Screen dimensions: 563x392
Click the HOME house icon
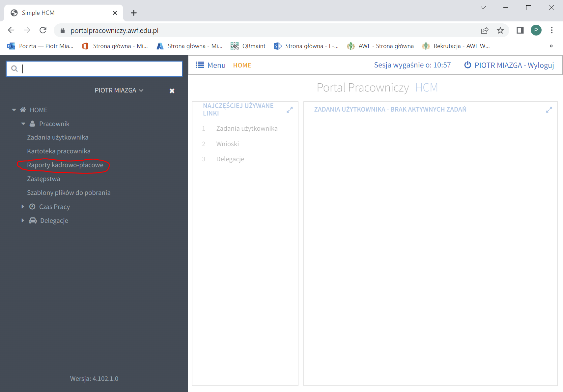click(23, 110)
